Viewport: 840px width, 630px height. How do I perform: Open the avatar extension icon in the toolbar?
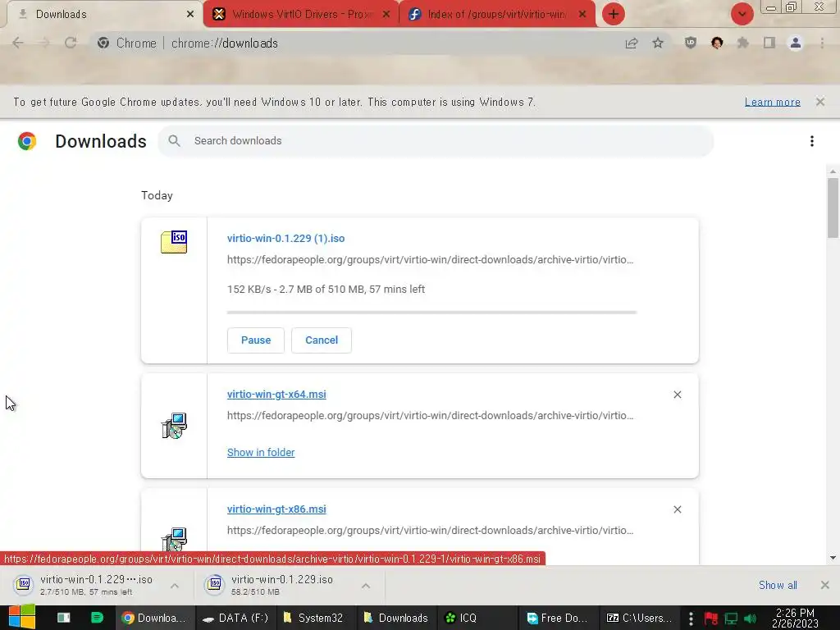click(x=717, y=43)
